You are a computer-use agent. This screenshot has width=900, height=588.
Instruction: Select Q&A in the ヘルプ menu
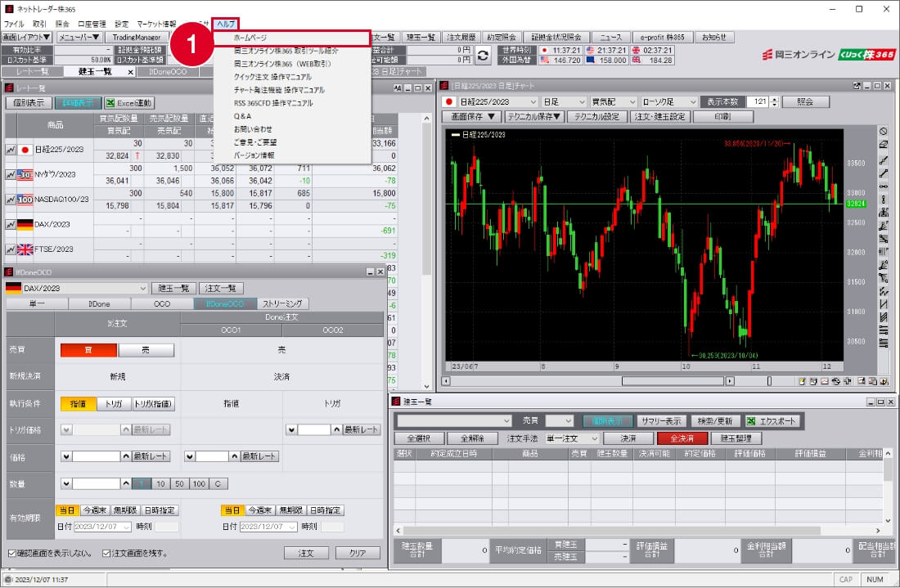point(292,116)
